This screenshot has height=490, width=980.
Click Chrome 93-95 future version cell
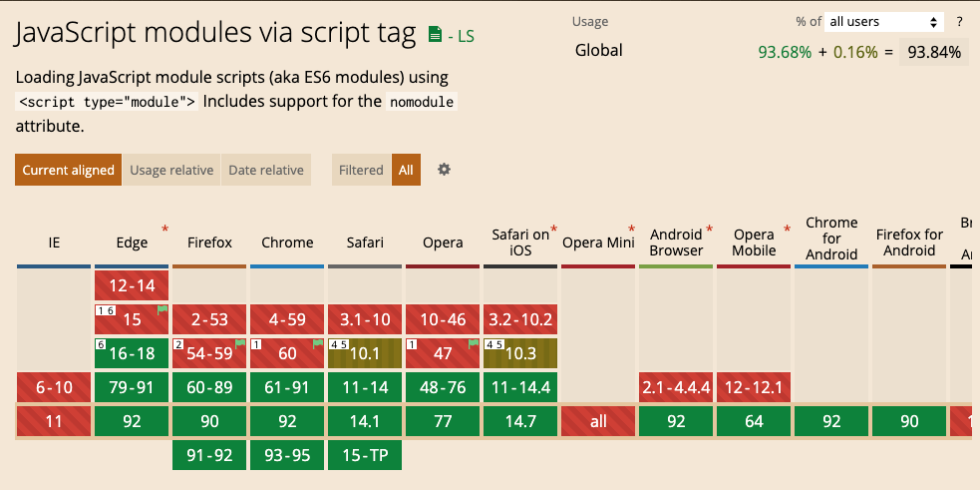point(287,456)
